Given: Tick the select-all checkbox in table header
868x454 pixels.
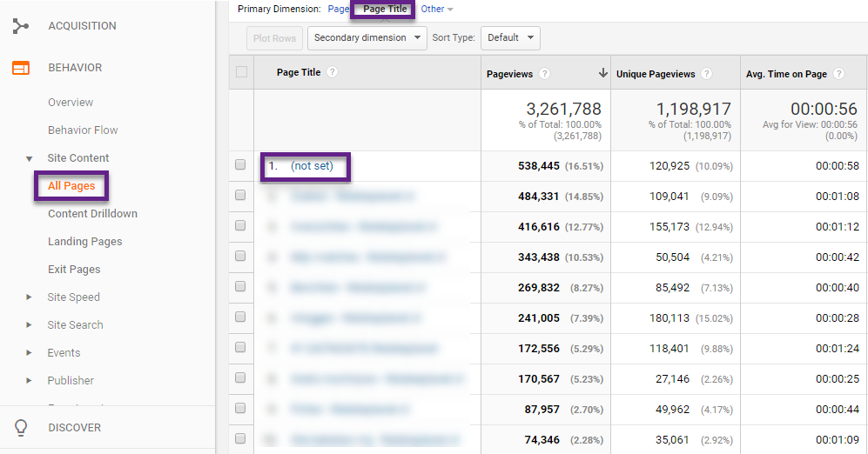Looking at the screenshot, I should 241,72.
